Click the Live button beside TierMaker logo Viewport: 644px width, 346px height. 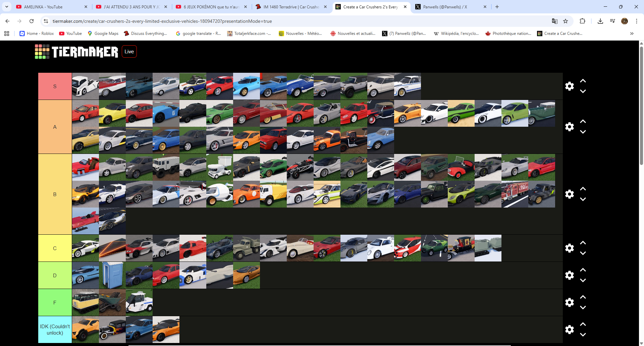[x=129, y=52]
